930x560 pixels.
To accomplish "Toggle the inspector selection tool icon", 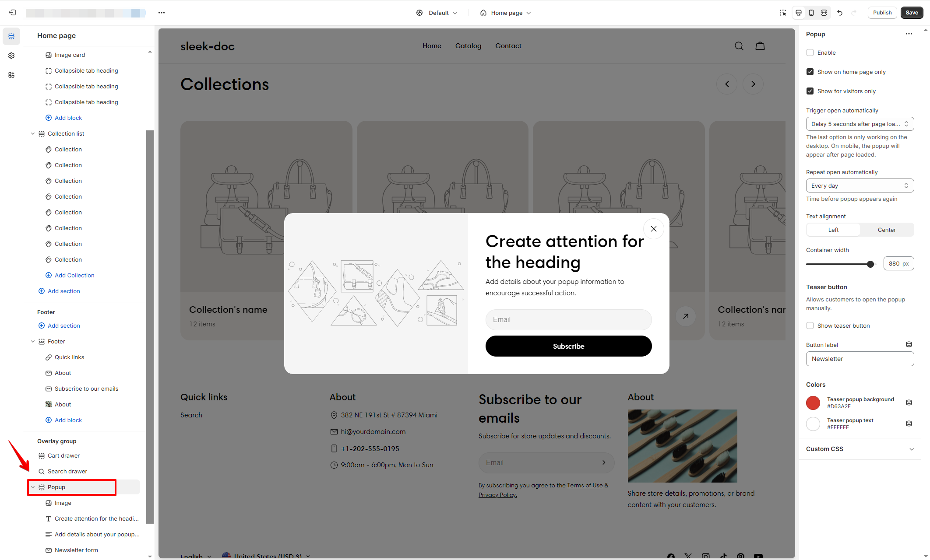I will coord(783,13).
